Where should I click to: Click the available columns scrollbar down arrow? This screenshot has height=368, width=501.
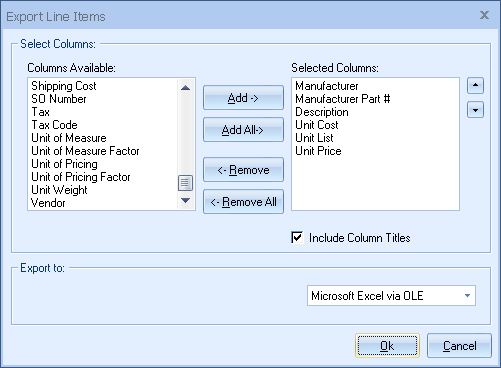pos(185,200)
